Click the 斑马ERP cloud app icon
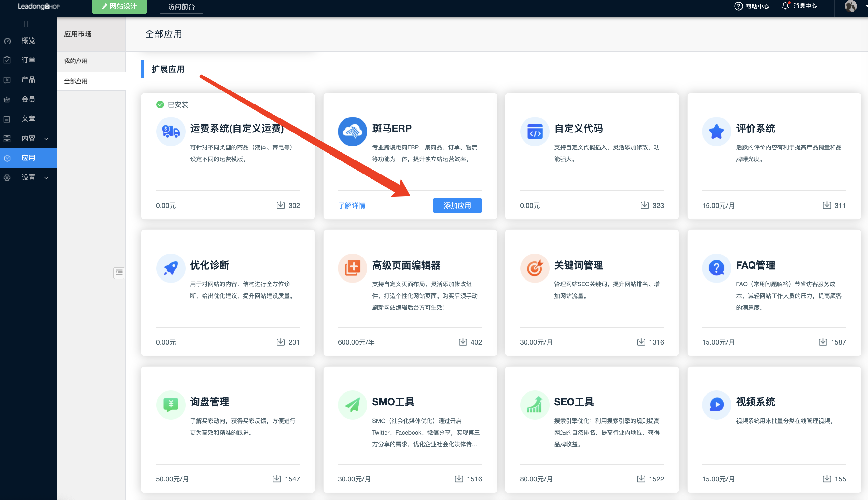 point(352,131)
